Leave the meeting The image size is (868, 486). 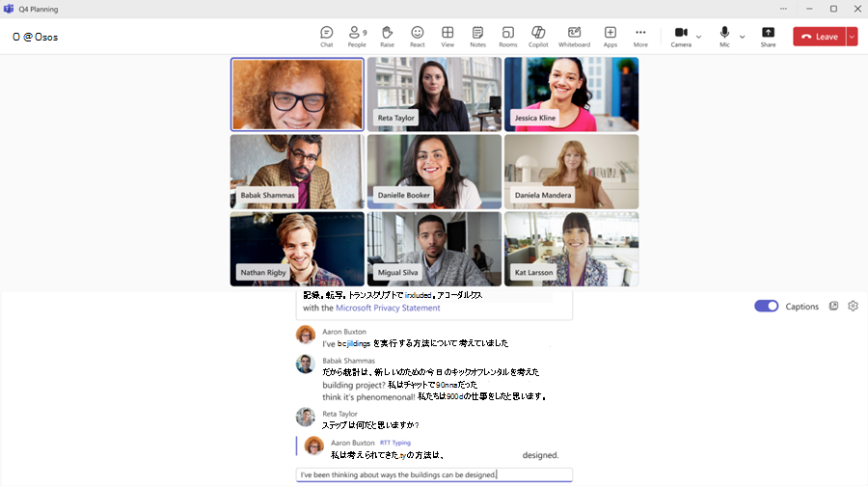(819, 37)
